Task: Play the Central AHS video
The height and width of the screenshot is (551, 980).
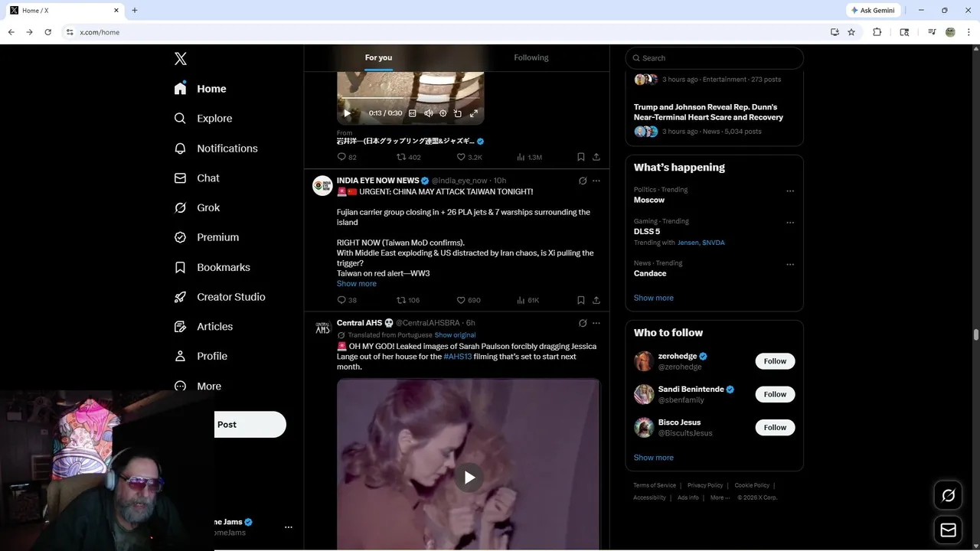Action: (x=469, y=478)
